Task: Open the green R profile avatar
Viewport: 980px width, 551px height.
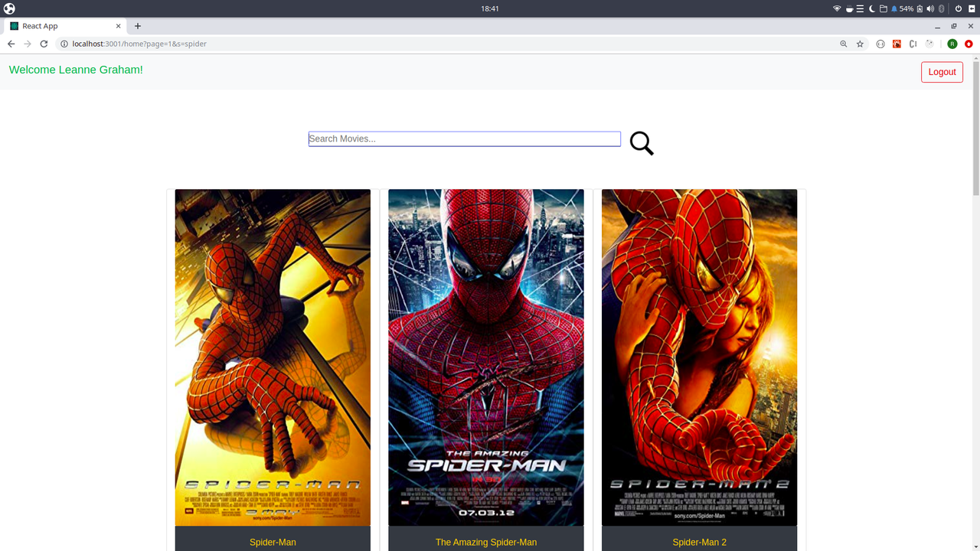Action: [x=952, y=44]
